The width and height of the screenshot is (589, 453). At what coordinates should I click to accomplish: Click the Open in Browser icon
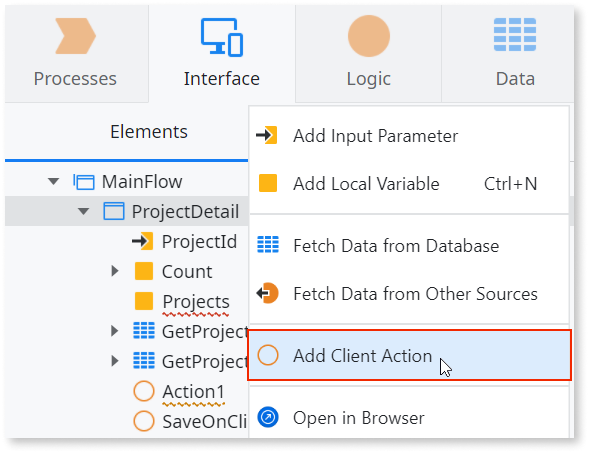tap(268, 417)
